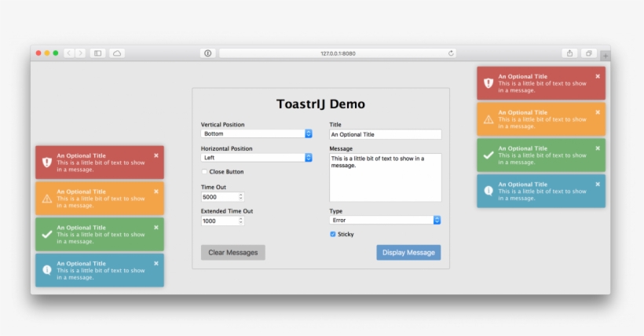Click the info icon on the right blue toast
Viewport: 644px width, 336px height.
[488, 191]
